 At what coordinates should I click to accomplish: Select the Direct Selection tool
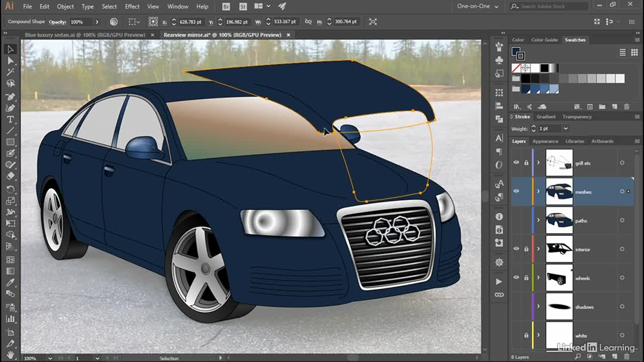tap(10, 61)
